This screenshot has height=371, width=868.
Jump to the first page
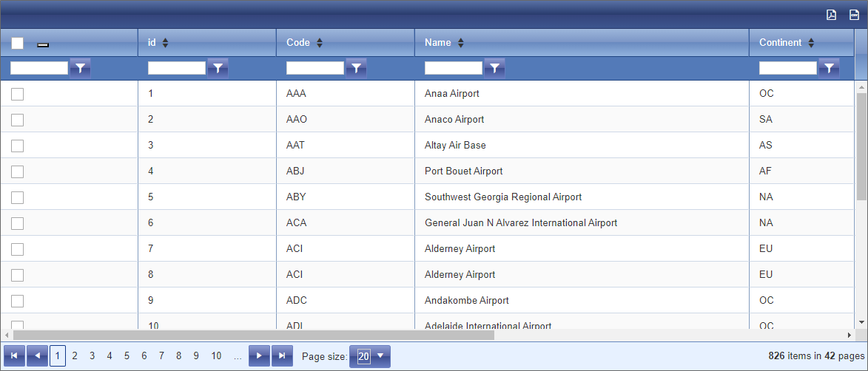coord(14,356)
